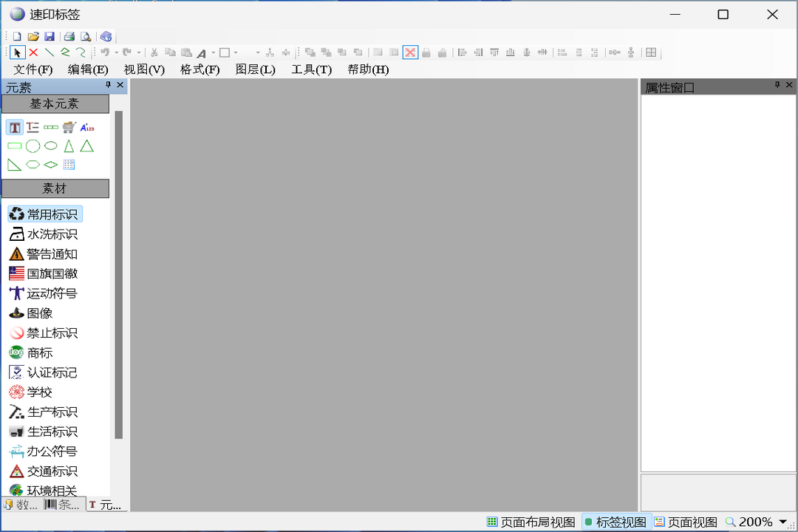Toggle the red X button in alignment toolbar
798x532 pixels.
(x=410, y=52)
